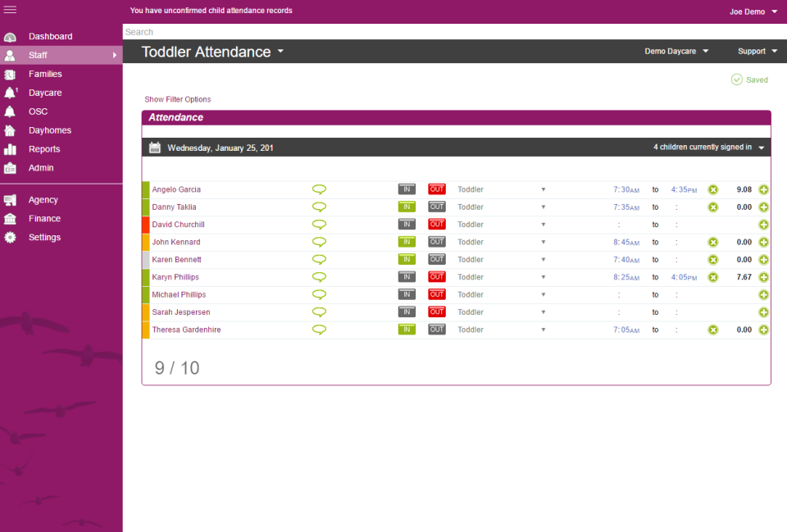Open Theresa Gardenhire's profile link
Image resolution: width=787 pixels, height=532 pixels.
pos(186,330)
